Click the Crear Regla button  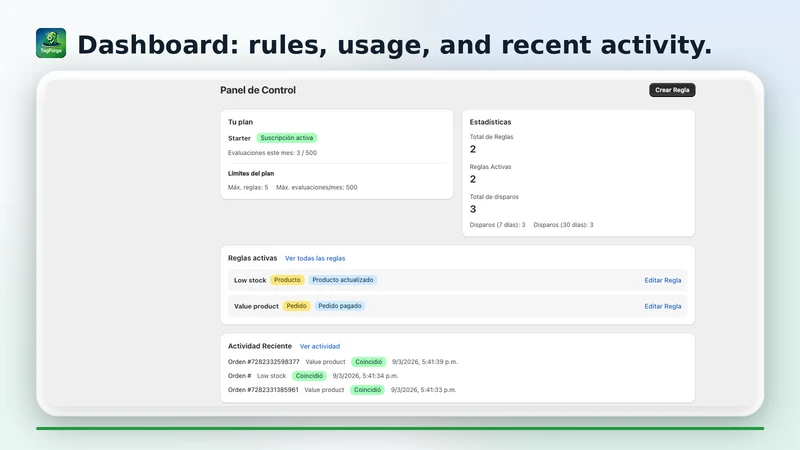672,90
